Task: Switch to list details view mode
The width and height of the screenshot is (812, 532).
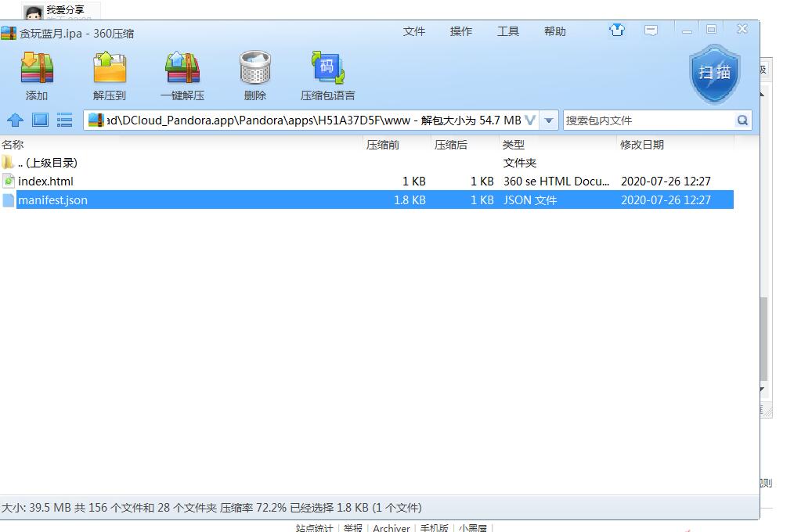Action: [x=65, y=120]
